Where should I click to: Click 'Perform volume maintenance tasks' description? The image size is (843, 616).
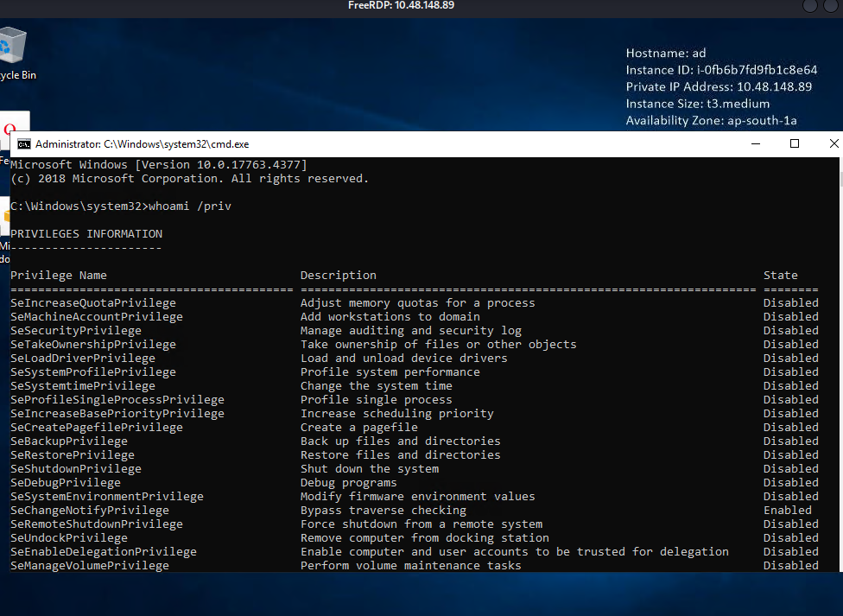point(411,565)
